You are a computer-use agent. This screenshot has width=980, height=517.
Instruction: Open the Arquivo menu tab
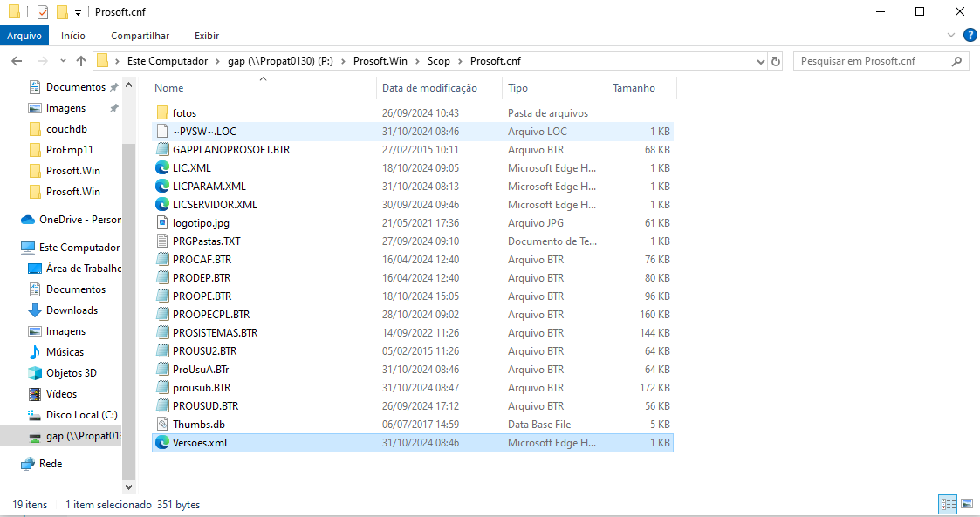[x=24, y=36]
